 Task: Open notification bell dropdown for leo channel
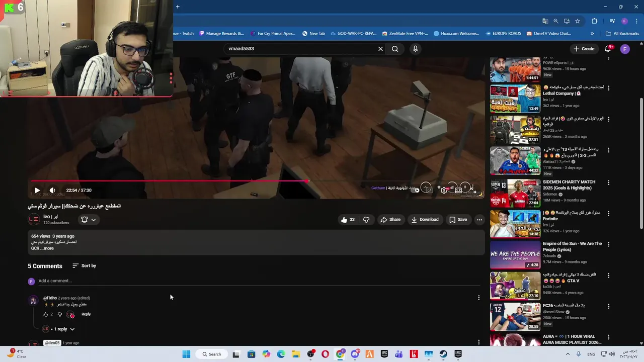click(x=89, y=220)
